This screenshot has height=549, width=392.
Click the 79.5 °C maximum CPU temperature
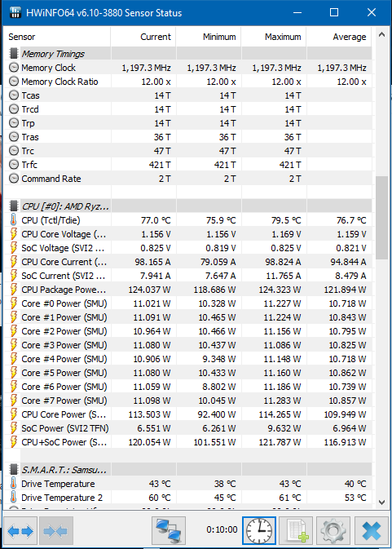tap(286, 220)
